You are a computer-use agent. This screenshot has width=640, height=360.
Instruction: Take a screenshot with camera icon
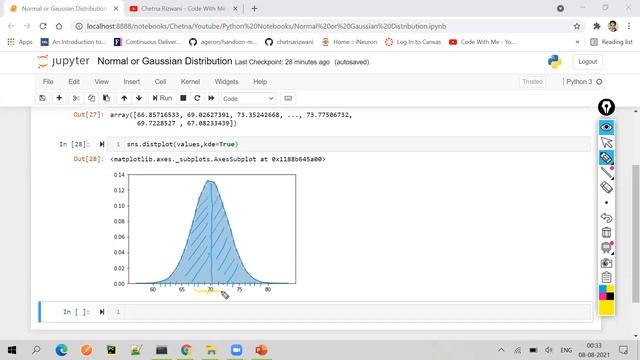pyautogui.click(x=607, y=263)
